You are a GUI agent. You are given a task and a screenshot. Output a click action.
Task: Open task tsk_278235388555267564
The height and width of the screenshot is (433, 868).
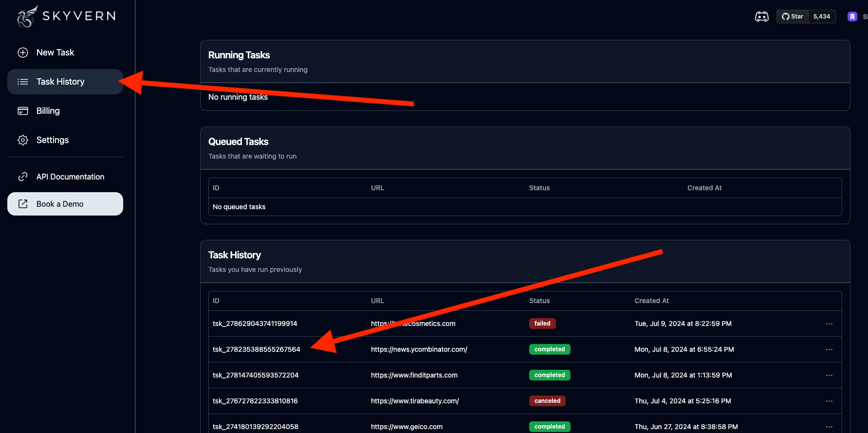[x=256, y=349]
